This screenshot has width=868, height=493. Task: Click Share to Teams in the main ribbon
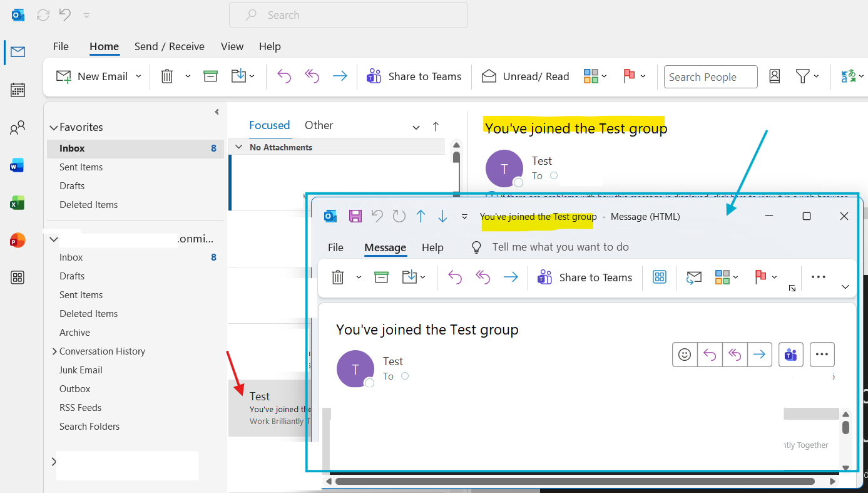[414, 76]
